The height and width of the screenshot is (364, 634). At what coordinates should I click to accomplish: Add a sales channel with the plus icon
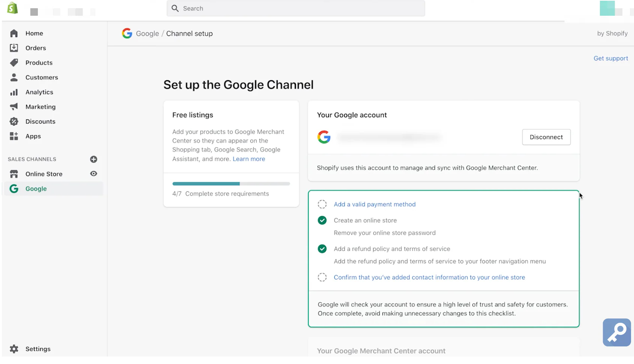pos(93,159)
